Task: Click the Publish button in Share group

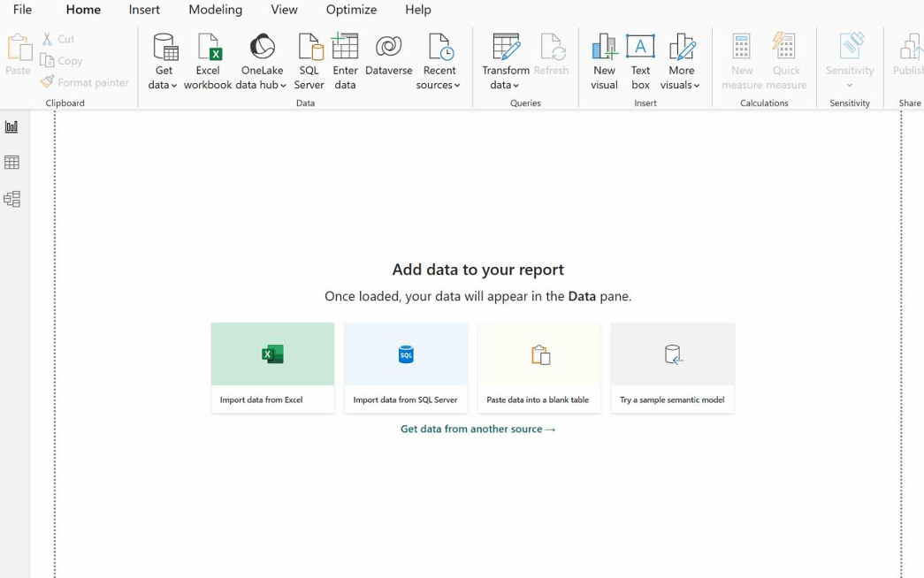Action: [x=908, y=55]
